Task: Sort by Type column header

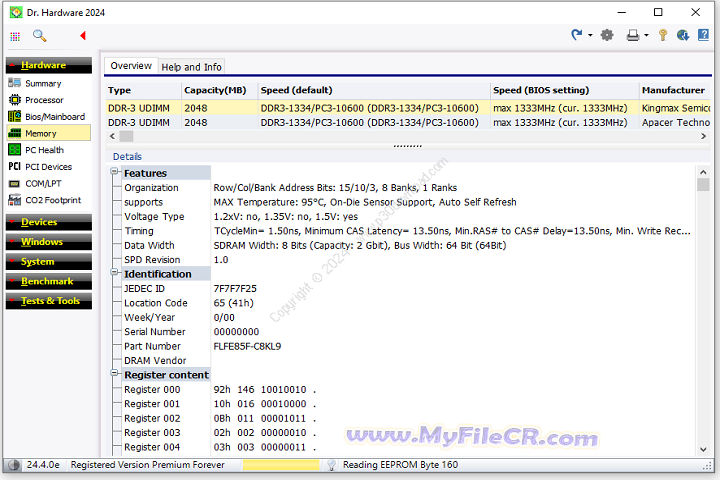Action: coord(143,90)
